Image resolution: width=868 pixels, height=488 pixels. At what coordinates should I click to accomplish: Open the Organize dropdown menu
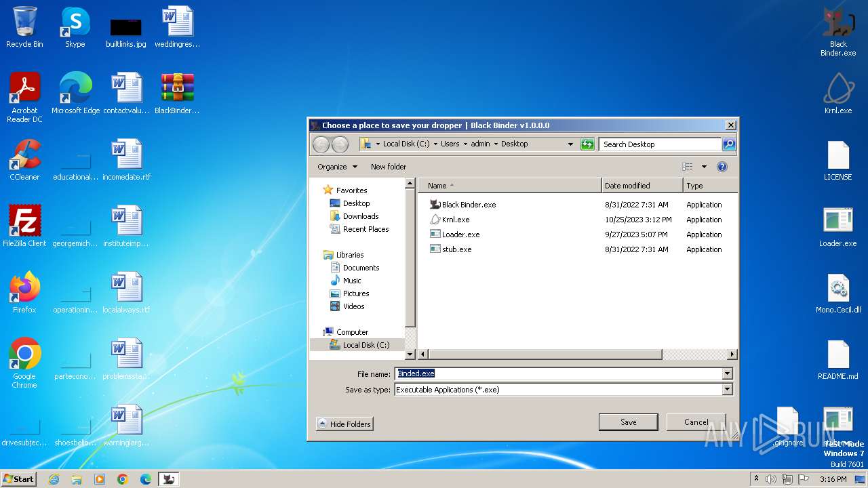pos(337,167)
